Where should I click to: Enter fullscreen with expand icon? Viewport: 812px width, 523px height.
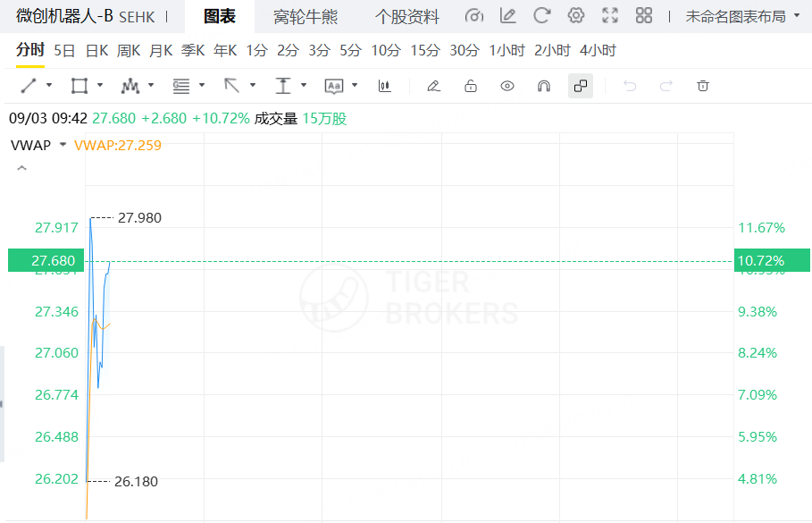click(610, 15)
